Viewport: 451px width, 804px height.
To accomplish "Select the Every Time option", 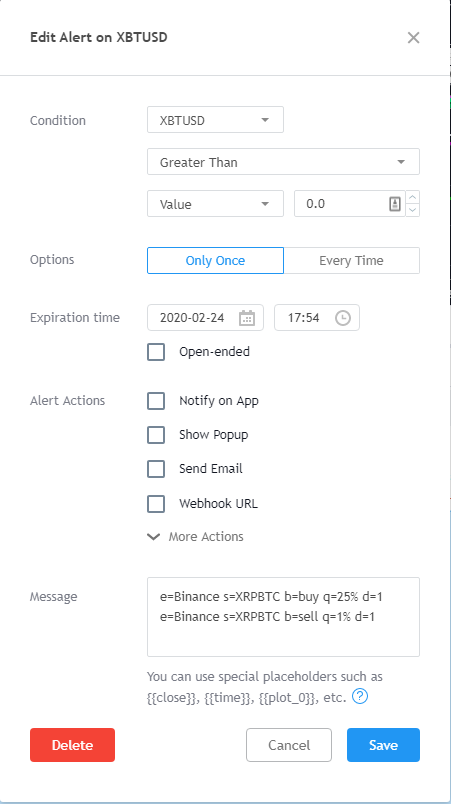I will pyautogui.click(x=352, y=260).
